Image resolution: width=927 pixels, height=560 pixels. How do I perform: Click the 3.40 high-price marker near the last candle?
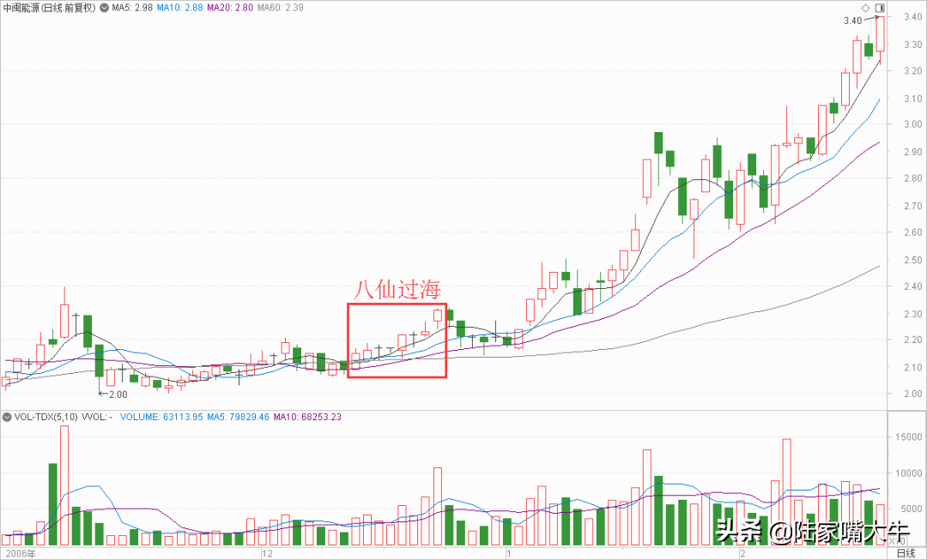pos(852,21)
